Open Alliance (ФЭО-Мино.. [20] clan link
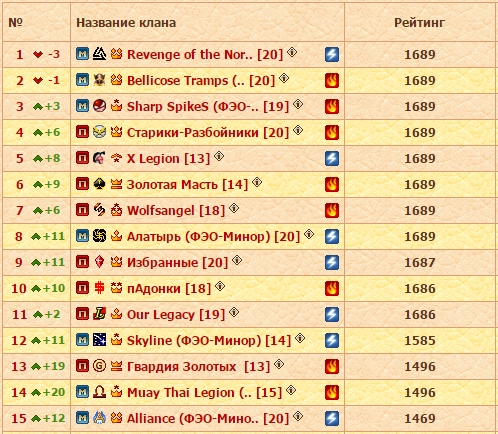This screenshot has width=498, height=434. (208, 419)
